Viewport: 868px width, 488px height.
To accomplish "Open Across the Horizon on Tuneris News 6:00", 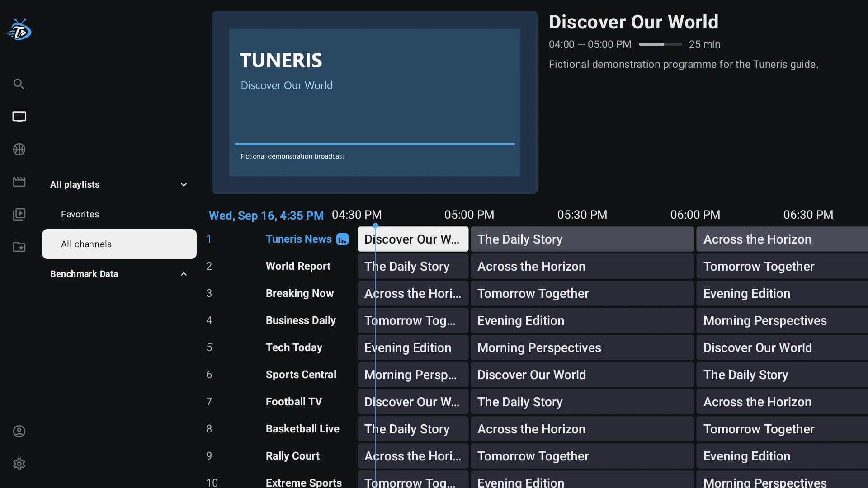I will (x=782, y=239).
